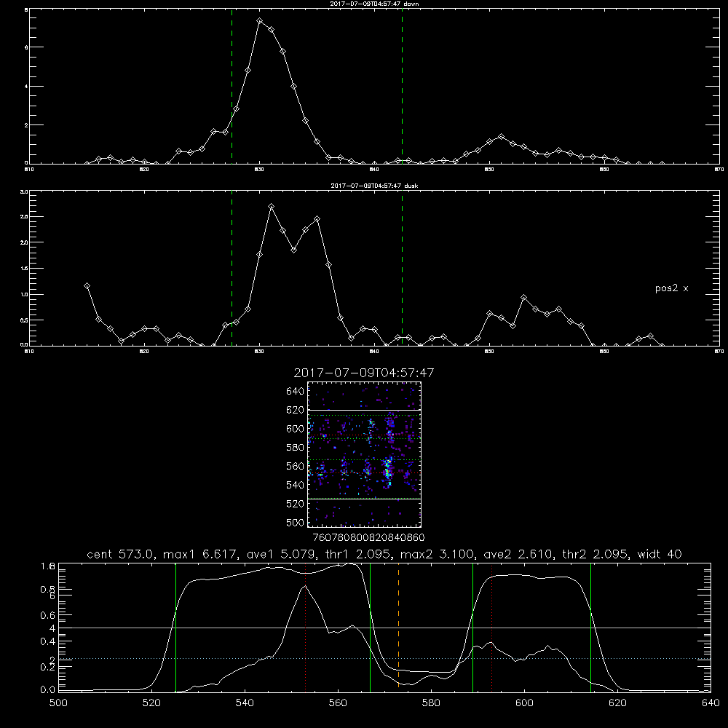This screenshot has height=728, width=728.
Task: Click the right green dashed line in dusk plot
Action: (x=402, y=268)
